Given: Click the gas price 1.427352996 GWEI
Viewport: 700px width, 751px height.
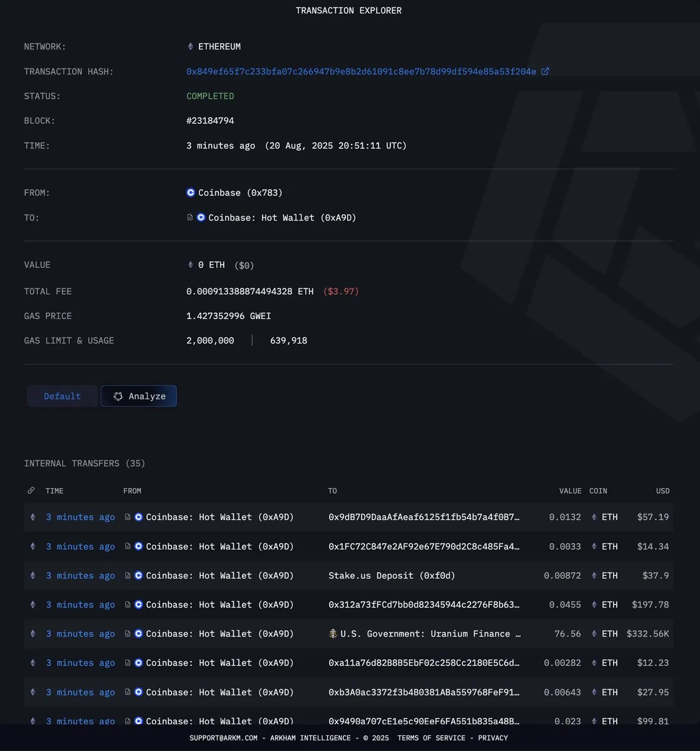Looking at the screenshot, I should coord(228,316).
